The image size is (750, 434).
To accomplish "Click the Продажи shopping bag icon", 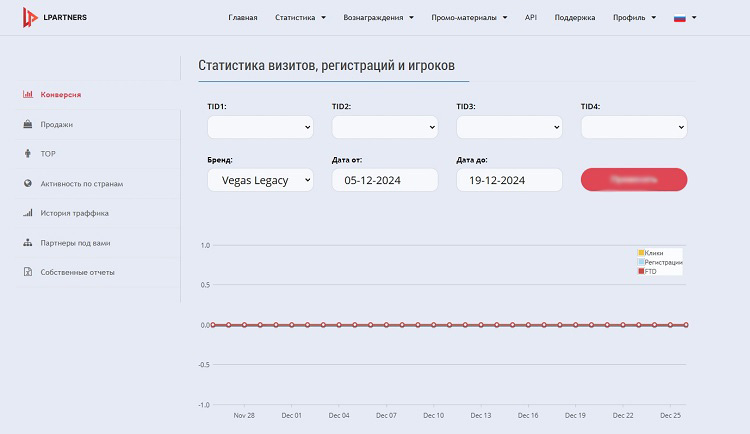I will click(28, 124).
